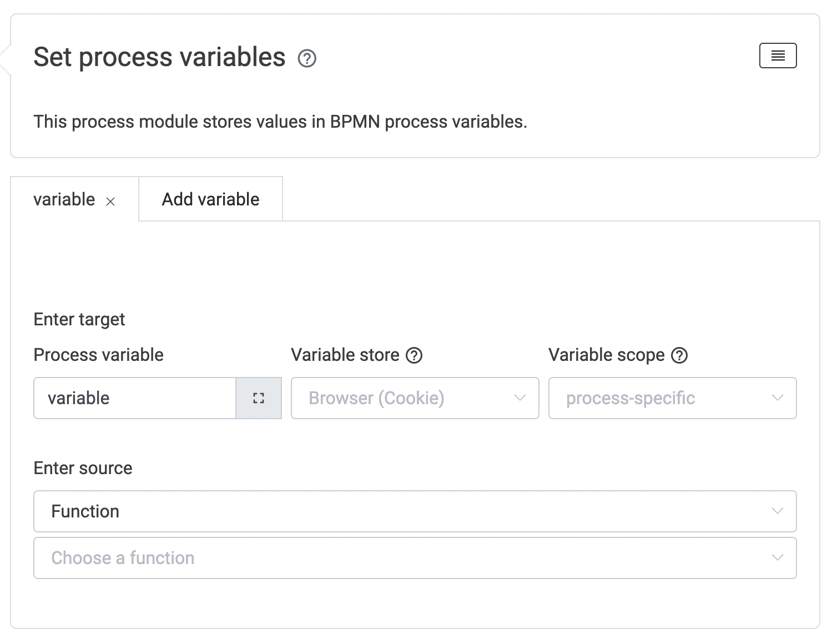Click help icon beside Set process variables
The image size is (827, 644).
point(307,58)
